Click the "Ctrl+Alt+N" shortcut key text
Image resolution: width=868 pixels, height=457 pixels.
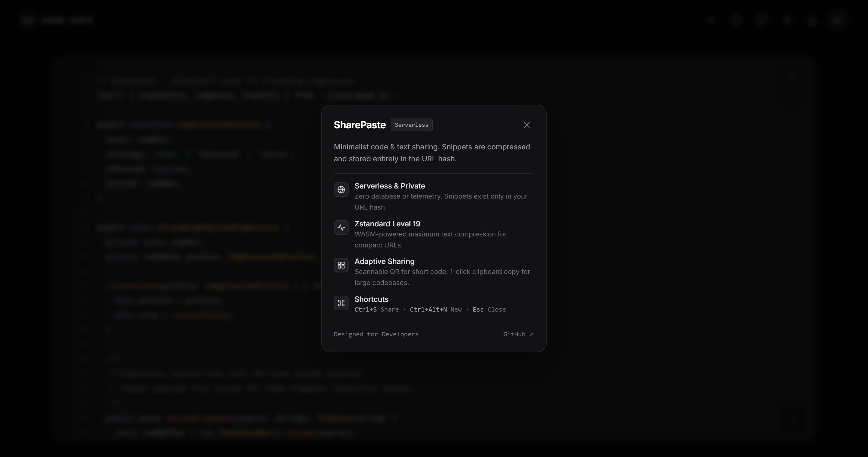point(428,310)
